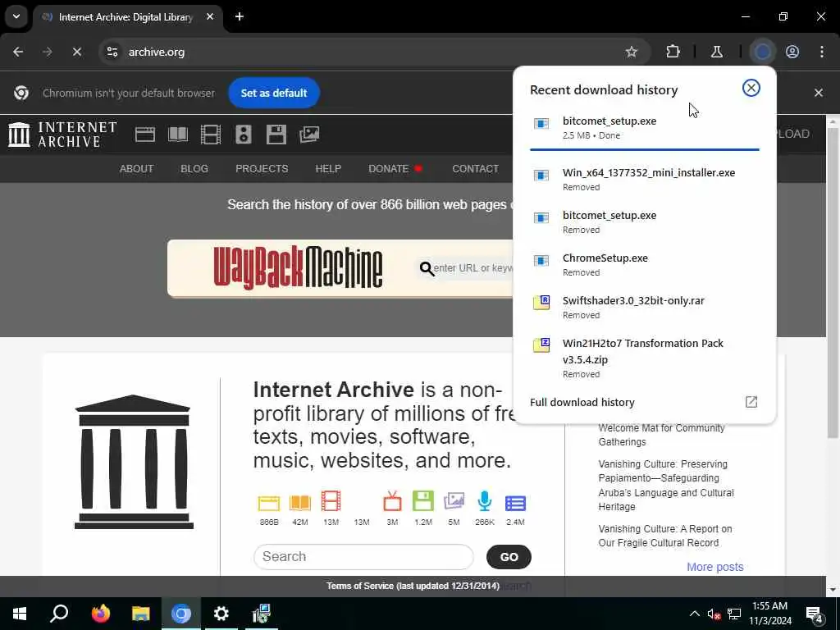The width and height of the screenshot is (840, 630).
Task: Launch Firefox from the taskbar
Action: coord(101,614)
